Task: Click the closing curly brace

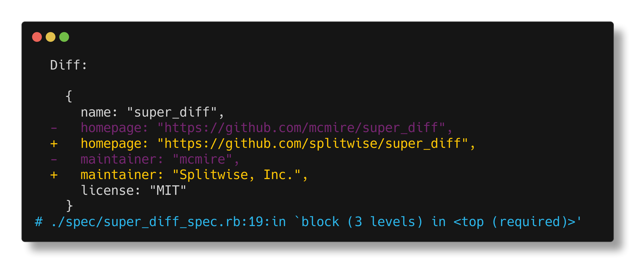Action: pos(69,206)
